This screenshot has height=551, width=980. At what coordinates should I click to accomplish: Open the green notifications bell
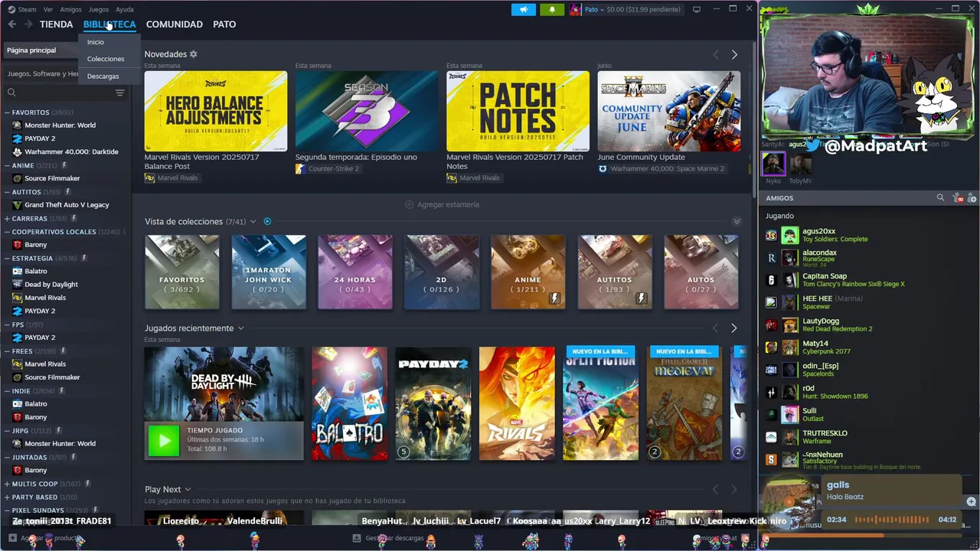pos(552,9)
